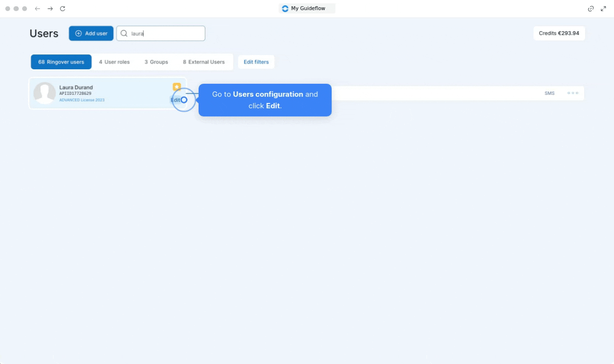Click the yellow star badge on Laura's card
The width and height of the screenshot is (614, 364).
(177, 87)
